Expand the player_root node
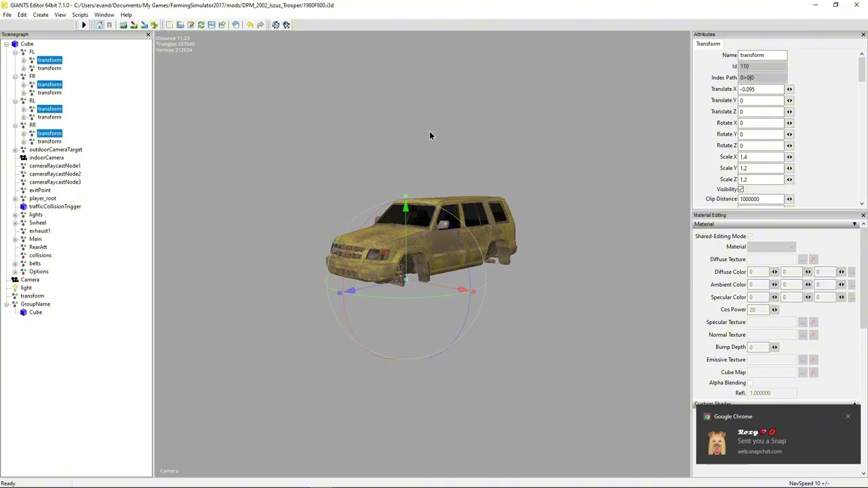This screenshot has width=868, height=488. (14, 199)
